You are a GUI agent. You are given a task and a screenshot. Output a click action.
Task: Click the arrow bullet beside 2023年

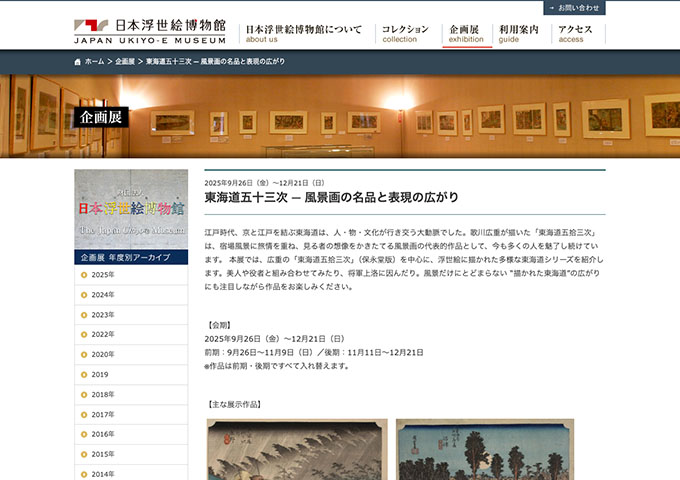coord(84,315)
